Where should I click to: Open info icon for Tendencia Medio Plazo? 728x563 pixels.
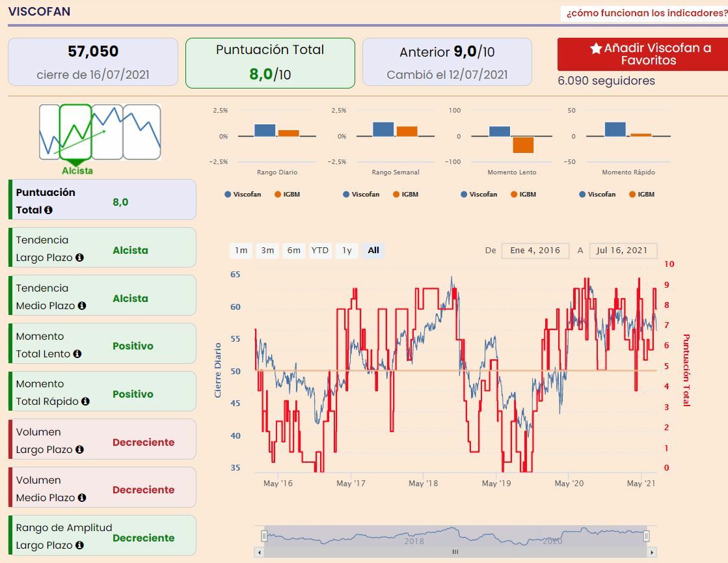82,306
